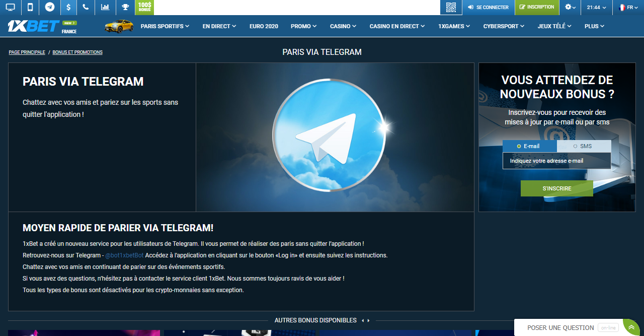Open the bar chart statistics icon

[105, 7]
